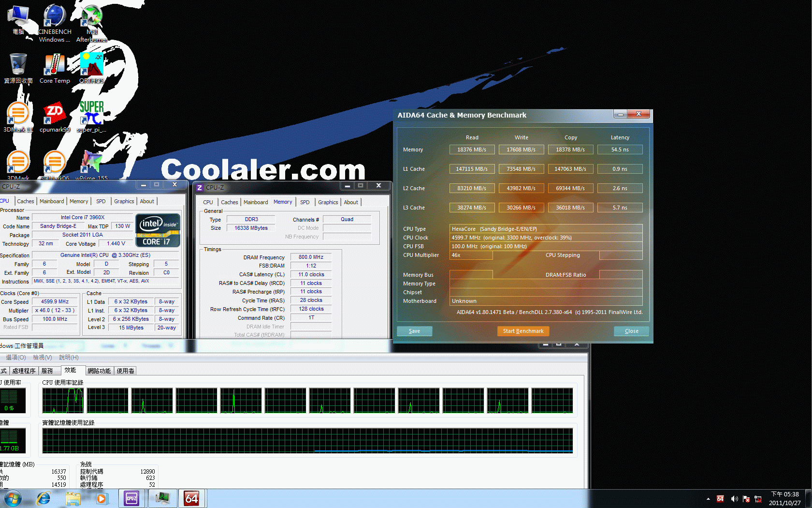This screenshot has width=812, height=508.
Task: Open the Action Center flag tray icon
Action: 746,499
